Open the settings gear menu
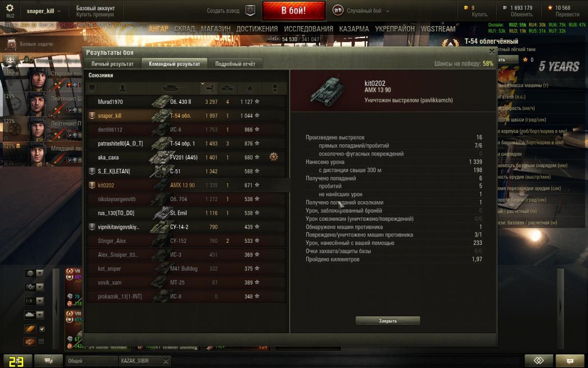This screenshot has height=368, width=588. (10, 8)
